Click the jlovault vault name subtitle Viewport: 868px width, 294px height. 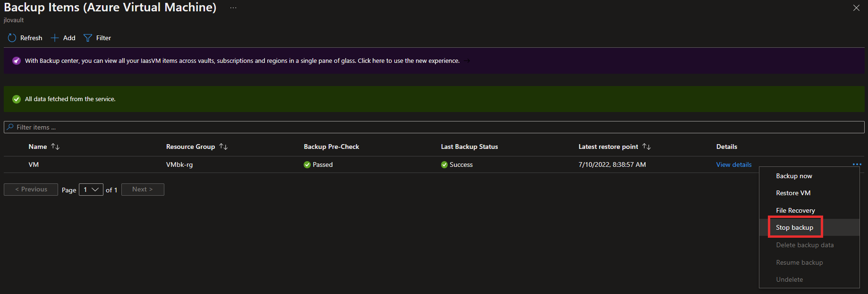tap(14, 20)
